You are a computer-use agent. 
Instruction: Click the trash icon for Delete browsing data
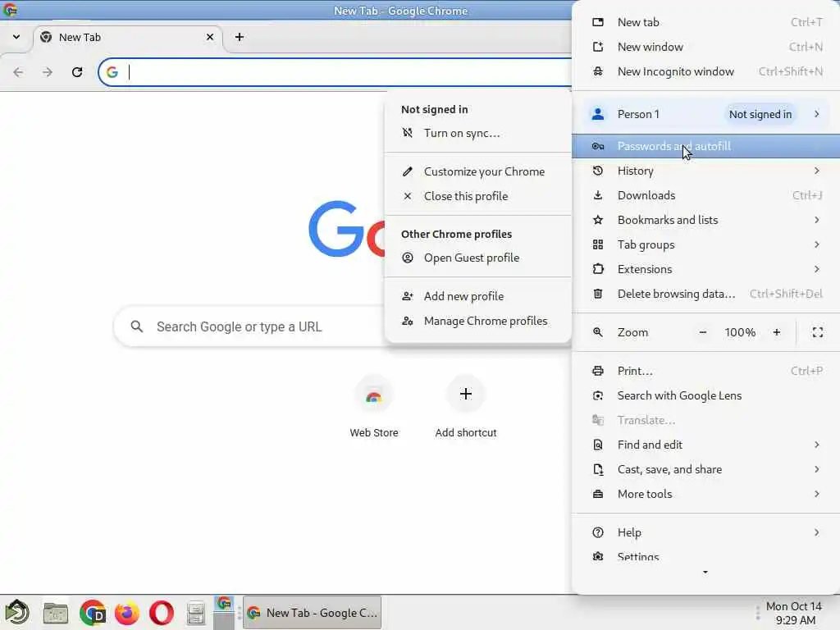[598, 294]
